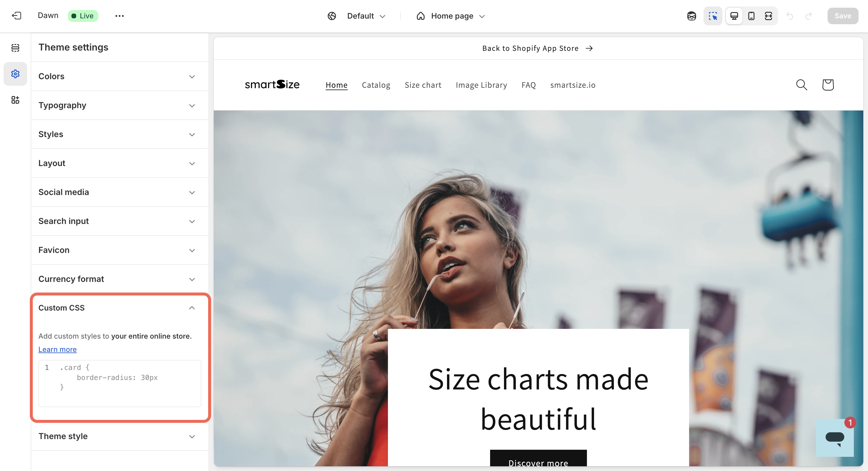Open the Default market dropdown

tap(366, 16)
